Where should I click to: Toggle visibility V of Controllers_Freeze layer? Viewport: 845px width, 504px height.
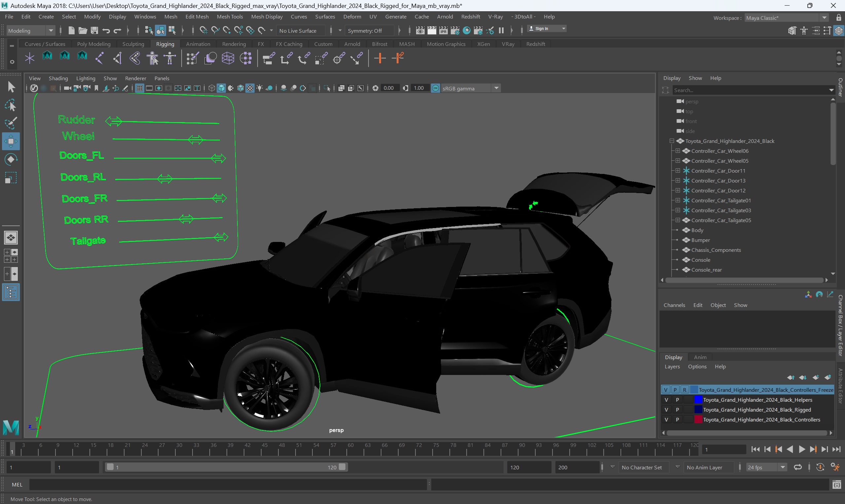(x=666, y=389)
